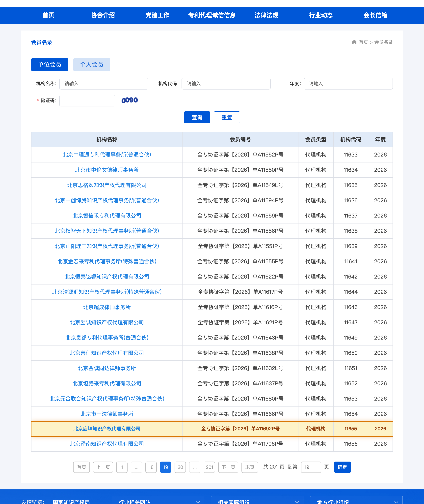Go to the 上一页 previous page
The image size is (424, 504).
pyautogui.click(x=103, y=467)
